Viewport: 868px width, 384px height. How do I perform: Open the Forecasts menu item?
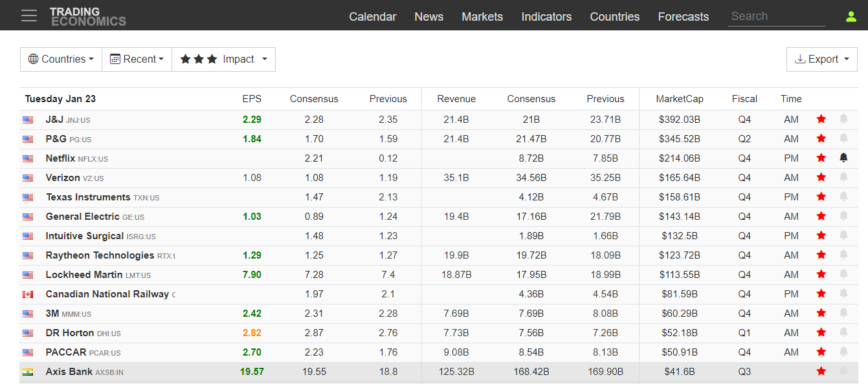[x=683, y=17]
